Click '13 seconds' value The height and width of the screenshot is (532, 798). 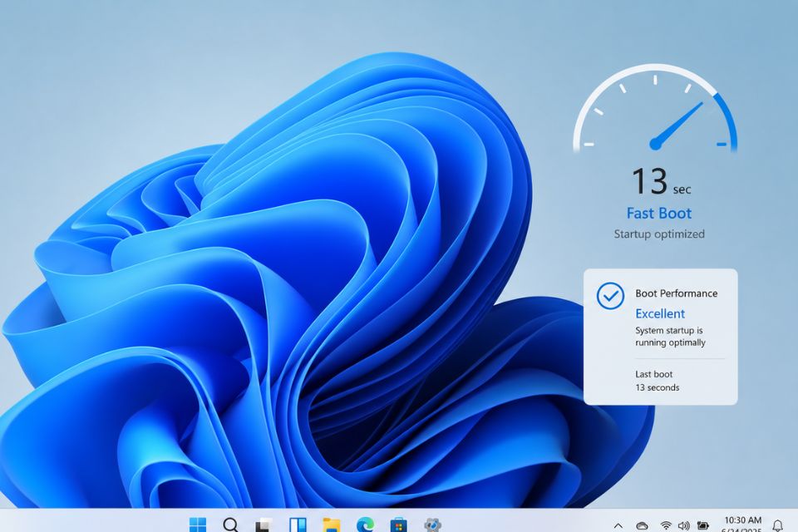point(657,387)
